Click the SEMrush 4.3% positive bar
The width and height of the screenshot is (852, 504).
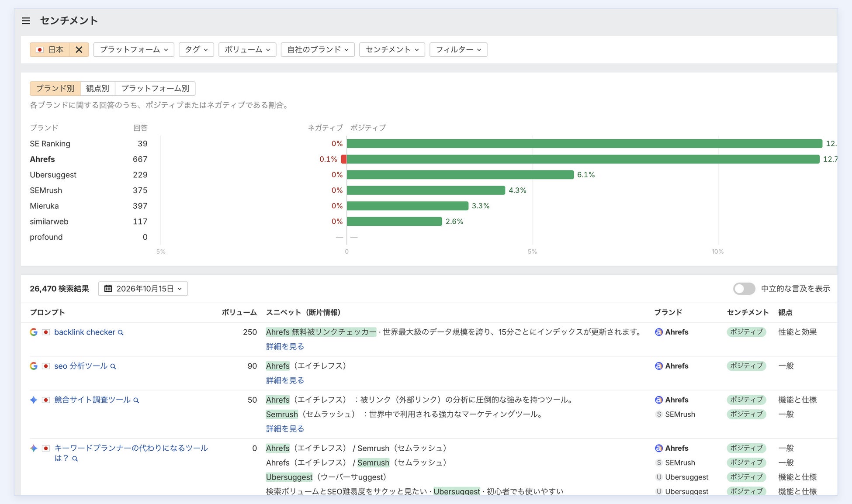(x=426, y=190)
